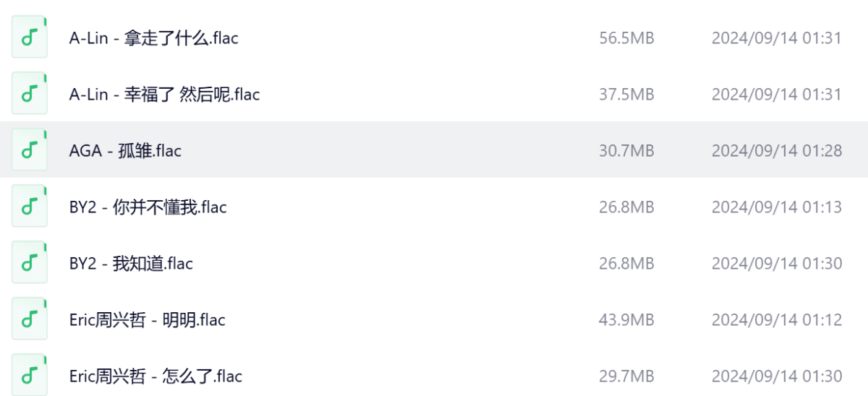Click the date 2024/09/14 01:13

click(776, 207)
